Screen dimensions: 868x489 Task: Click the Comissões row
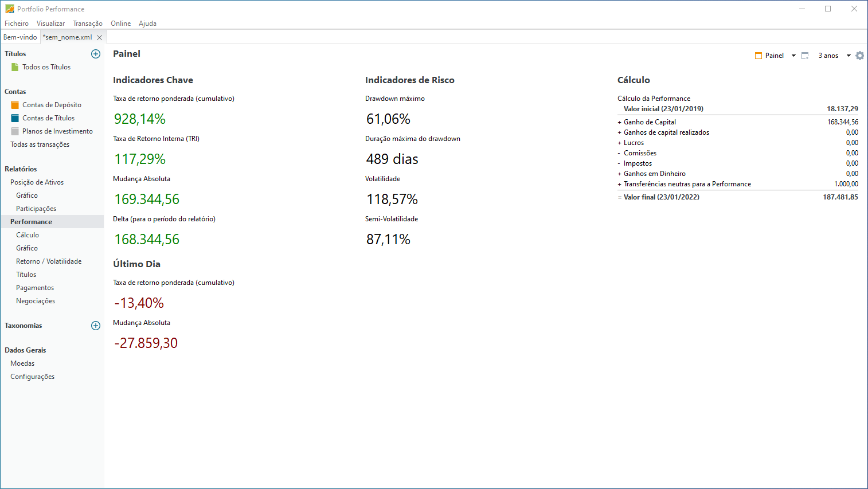(738, 153)
